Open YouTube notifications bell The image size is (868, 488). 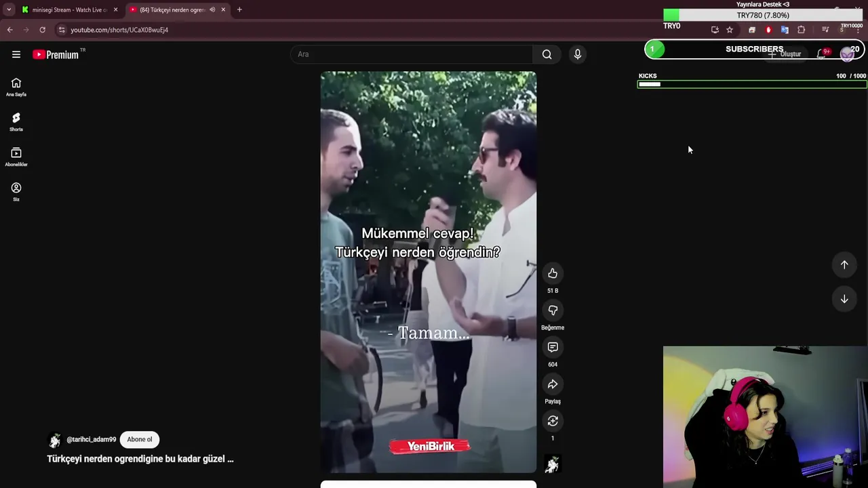point(821,54)
